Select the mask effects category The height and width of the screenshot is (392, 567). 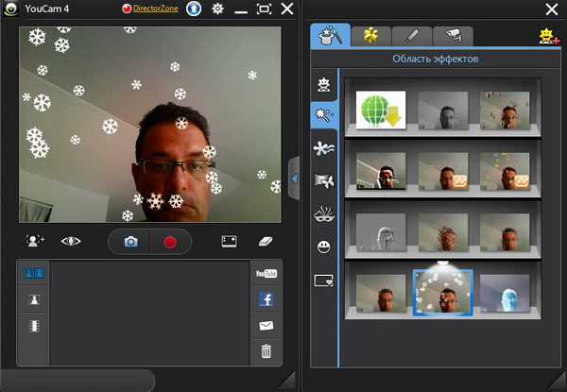click(x=325, y=213)
